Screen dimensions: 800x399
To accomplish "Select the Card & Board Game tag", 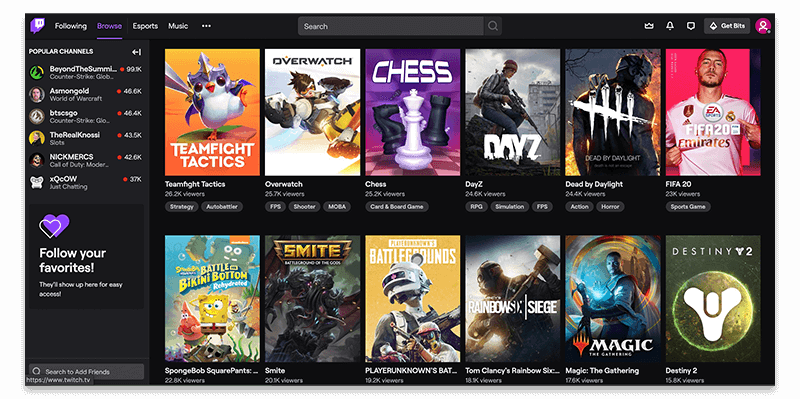I will coord(396,207).
